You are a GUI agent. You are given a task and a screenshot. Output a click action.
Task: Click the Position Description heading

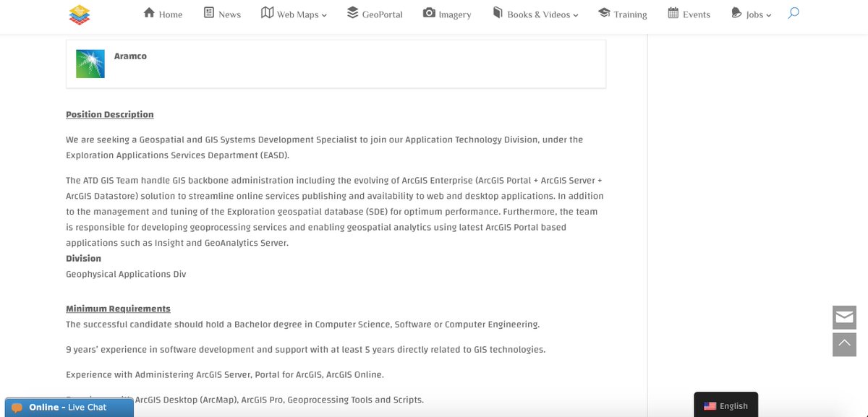(110, 114)
